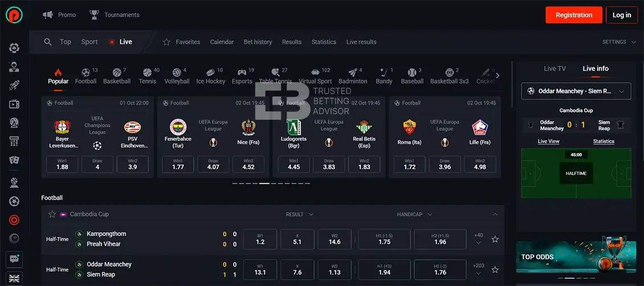This screenshot has height=286, width=644.
Task: Switch to the Live TV tab
Action: pos(555,69)
